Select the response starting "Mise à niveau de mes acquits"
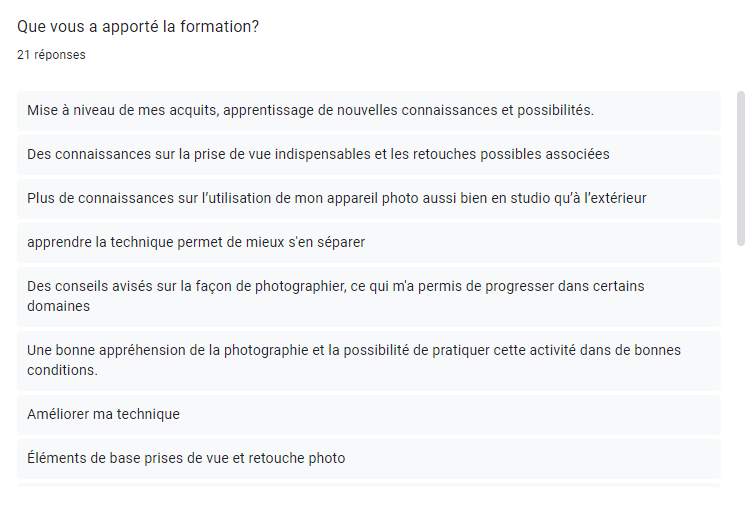 point(310,110)
